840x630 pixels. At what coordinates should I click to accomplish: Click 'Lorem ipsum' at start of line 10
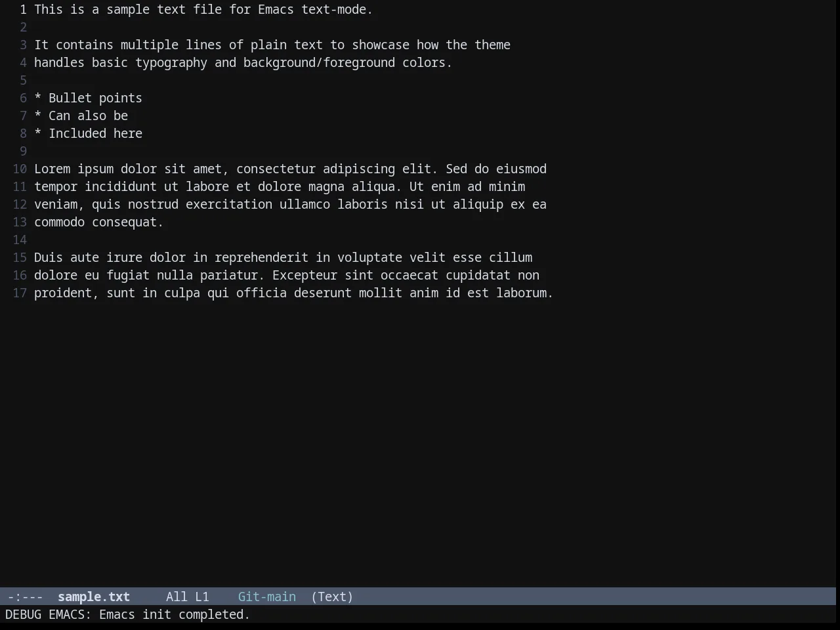click(x=73, y=169)
